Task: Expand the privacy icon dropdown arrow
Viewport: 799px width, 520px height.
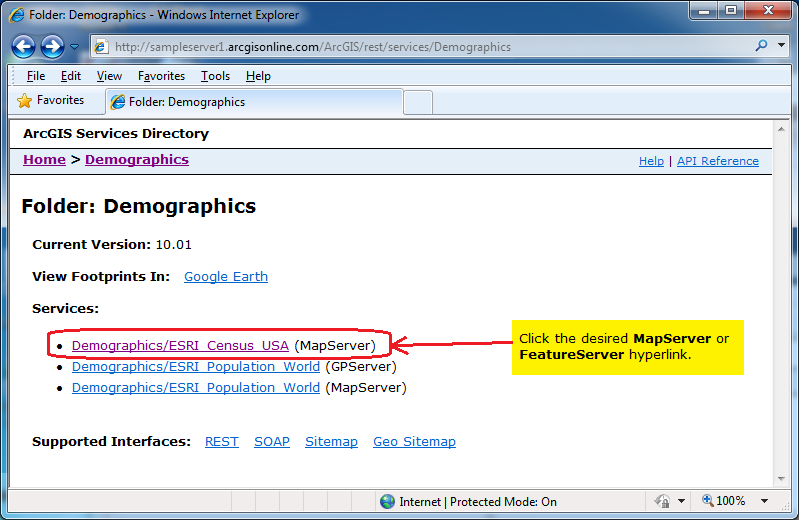Action: click(x=681, y=501)
